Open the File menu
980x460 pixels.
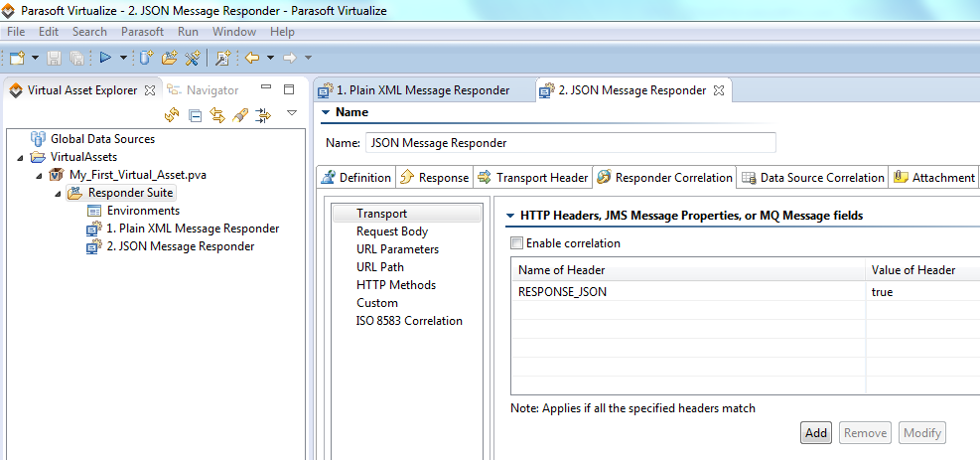point(16,31)
